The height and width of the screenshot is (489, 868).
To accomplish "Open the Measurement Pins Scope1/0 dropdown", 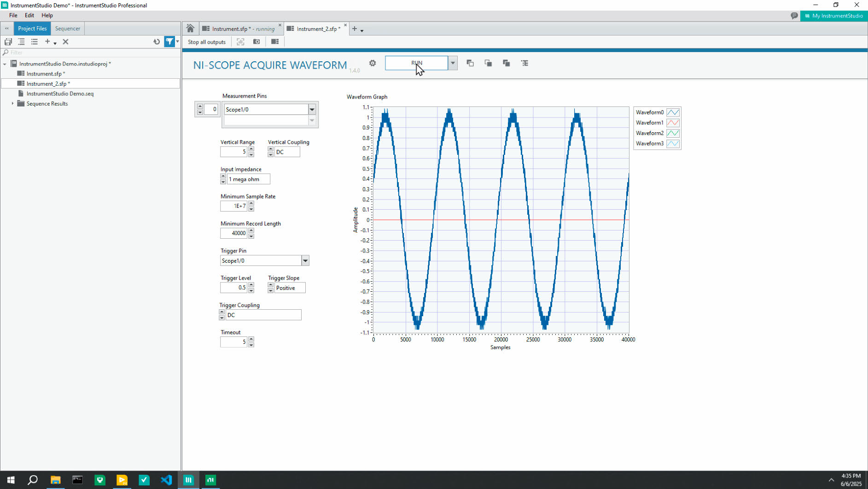I will (312, 110).
